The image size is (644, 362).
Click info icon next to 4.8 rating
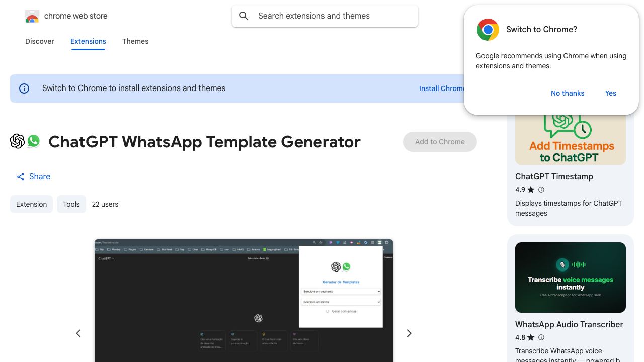point(541,337)
